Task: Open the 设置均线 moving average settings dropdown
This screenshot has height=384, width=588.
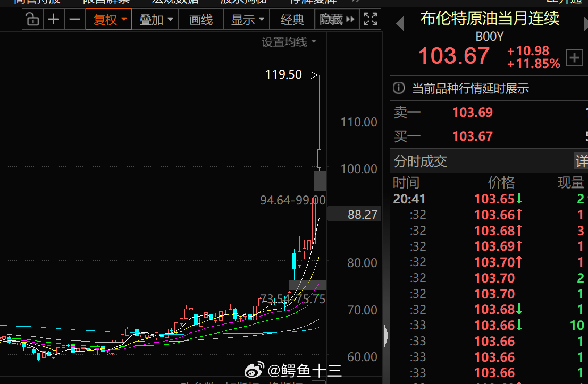Action: tap(284, 42)
